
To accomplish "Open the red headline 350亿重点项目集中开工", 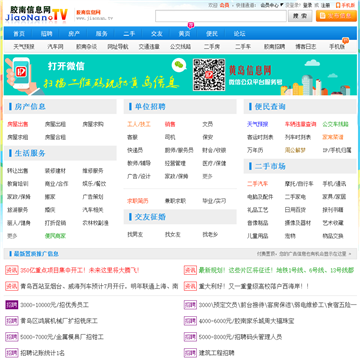I will point(80,270).
